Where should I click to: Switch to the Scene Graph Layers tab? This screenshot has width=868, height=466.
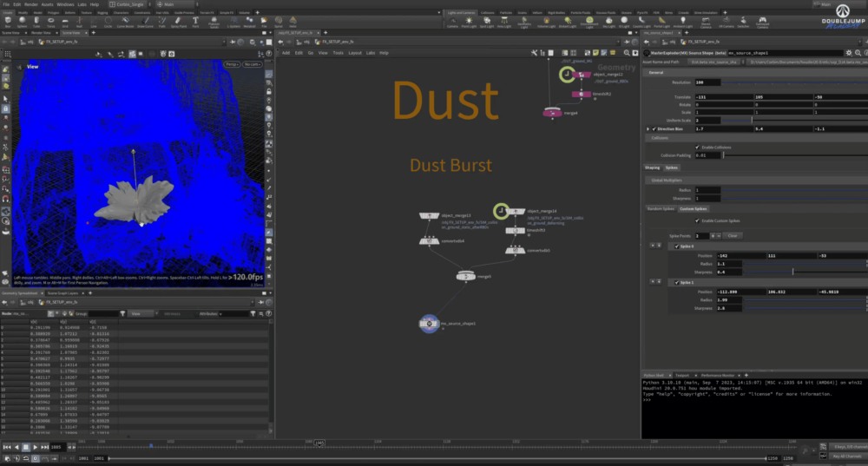[x=62, y=293]
